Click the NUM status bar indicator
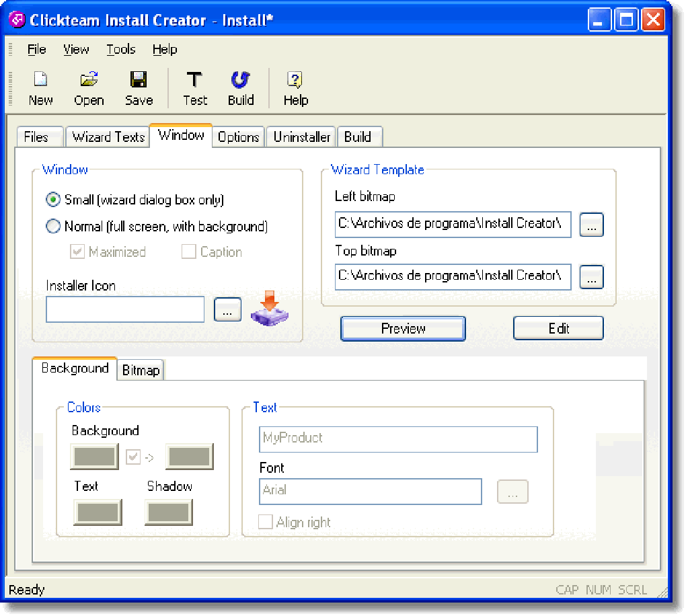Image resolution: width=686 pixels, height=616 pixels. [598, 590]
